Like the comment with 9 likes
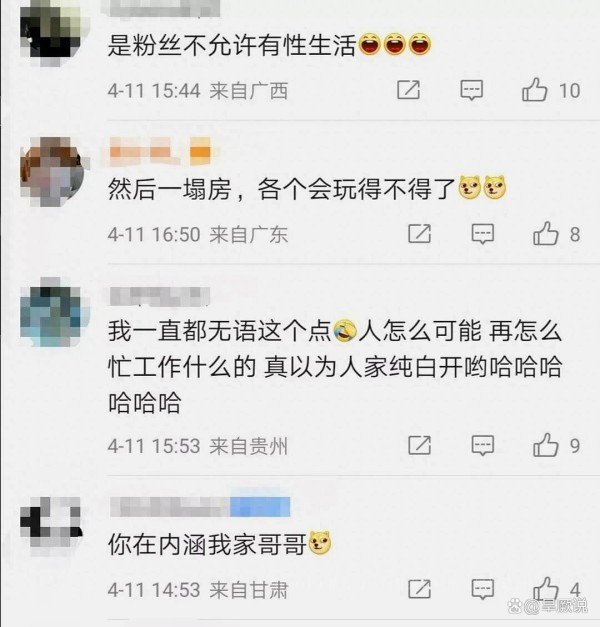 point(546,445)
